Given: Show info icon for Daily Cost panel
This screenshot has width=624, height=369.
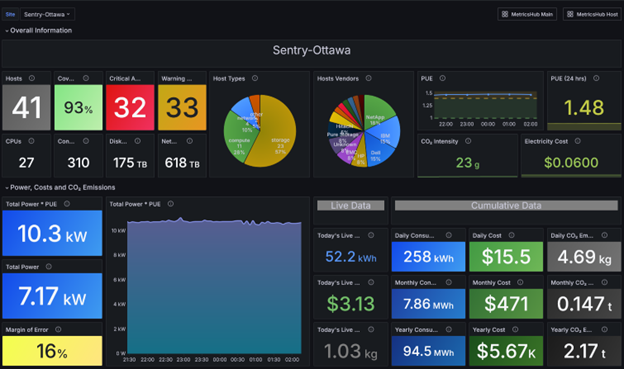Looking at the screenshot, I should pos(511,235).
